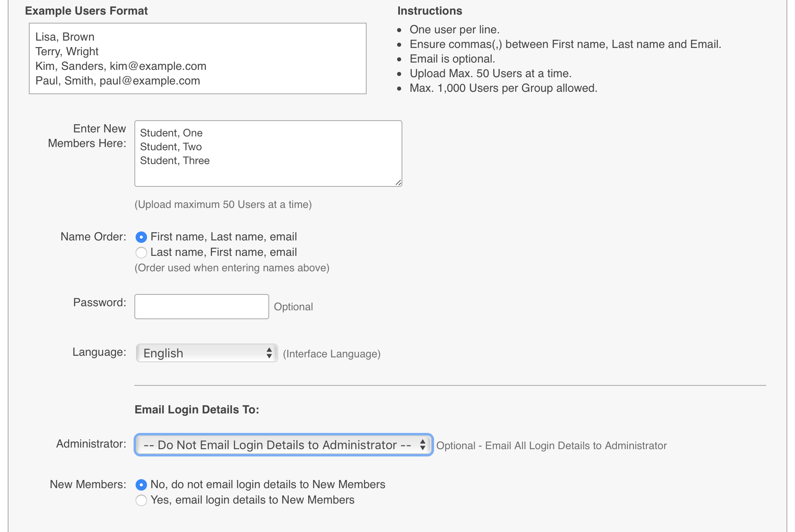Click the Administrator dropdown stepper arrow
This screenshot has height=532, width=795.
tap(423, 445)
